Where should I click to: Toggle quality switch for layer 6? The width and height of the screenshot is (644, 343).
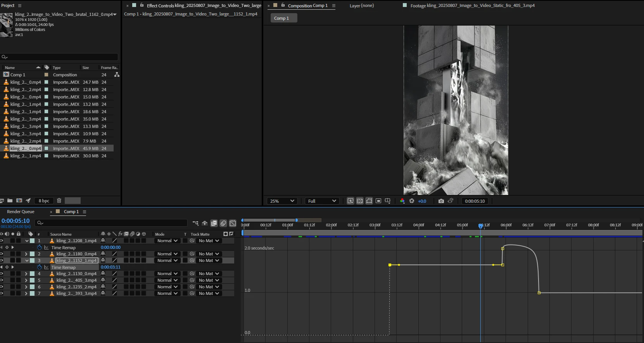(x=114, y=287)
